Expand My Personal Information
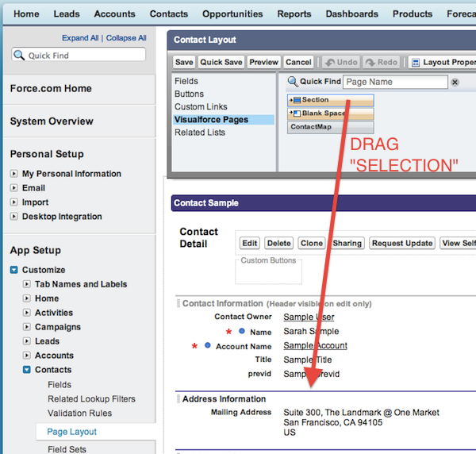476x454 pixels. click(x=13, y=174)
